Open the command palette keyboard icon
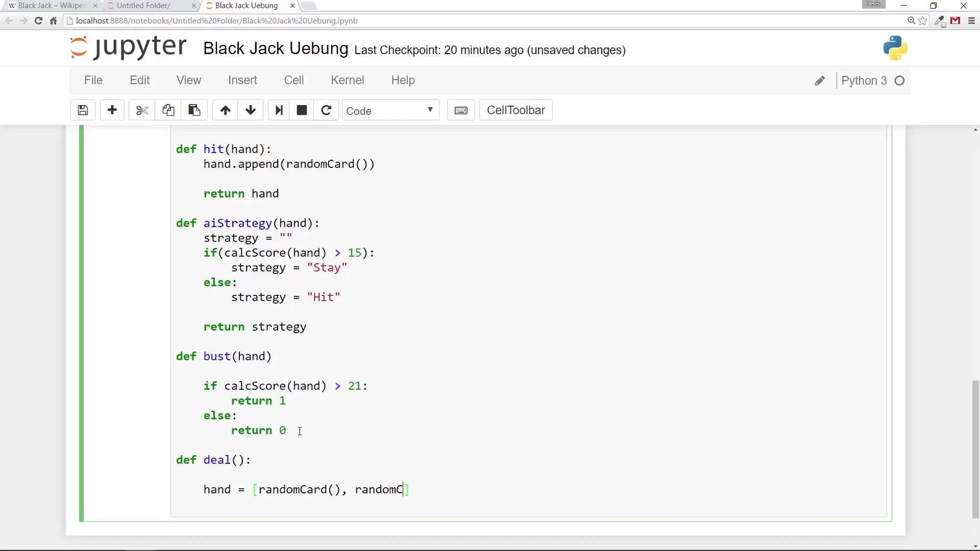This screenshot has width=980, height=551. [461, 110]
